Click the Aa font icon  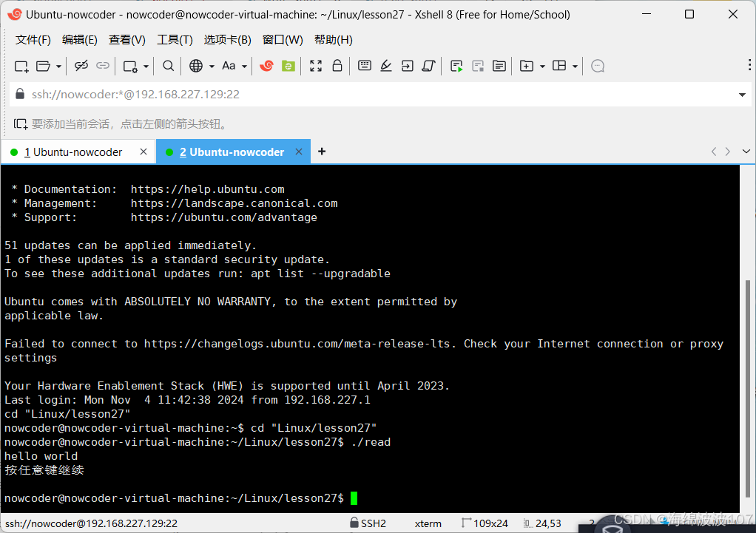click(x=229, y=66)
